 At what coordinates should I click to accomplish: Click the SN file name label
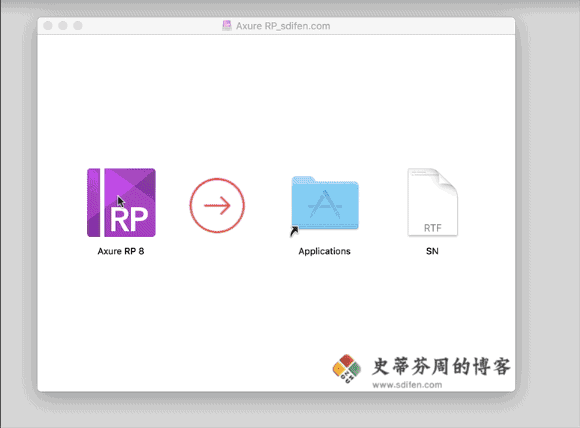(432, 251)
